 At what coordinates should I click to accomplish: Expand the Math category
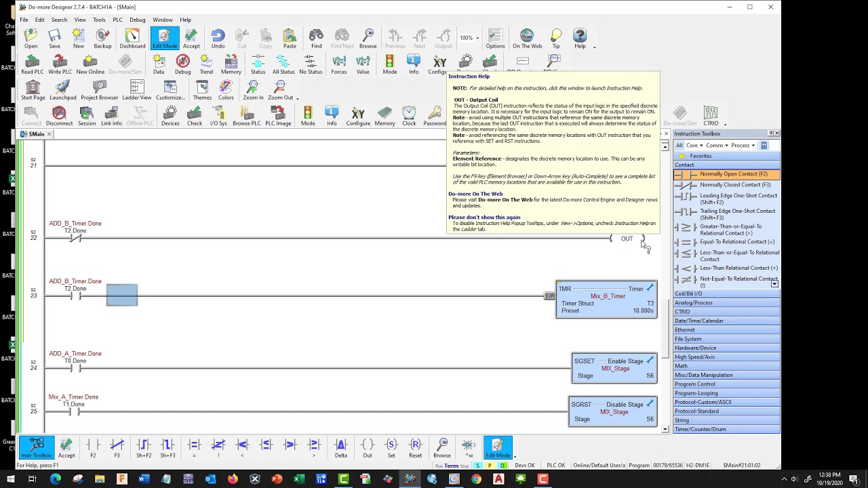726,366
